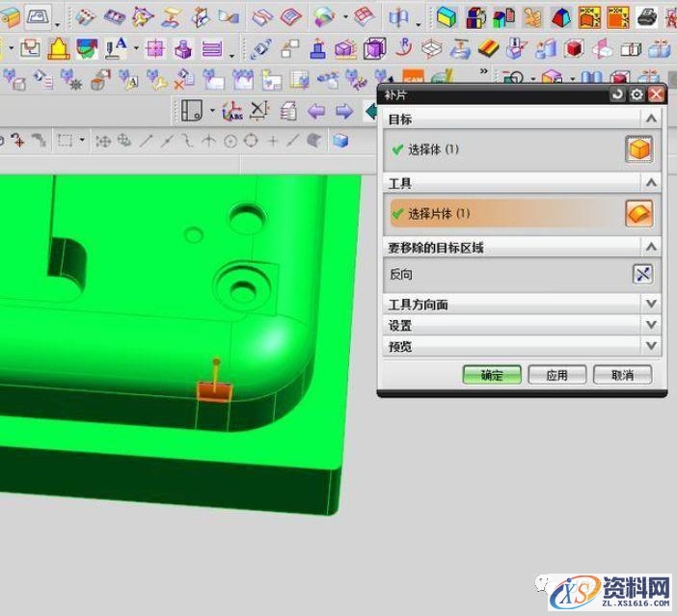Toggle the quadrant point snap option
This screenshot has width=677, height=616.
(251, 141)
